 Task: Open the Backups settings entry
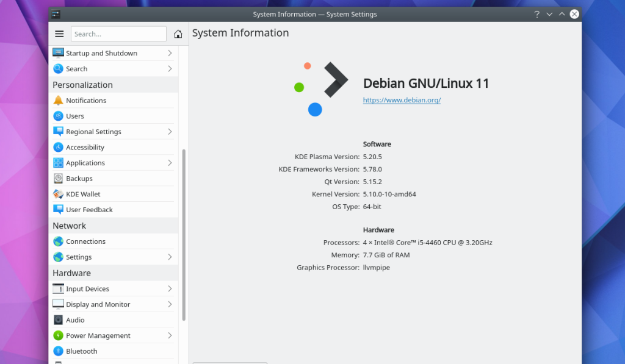point(114,179)
